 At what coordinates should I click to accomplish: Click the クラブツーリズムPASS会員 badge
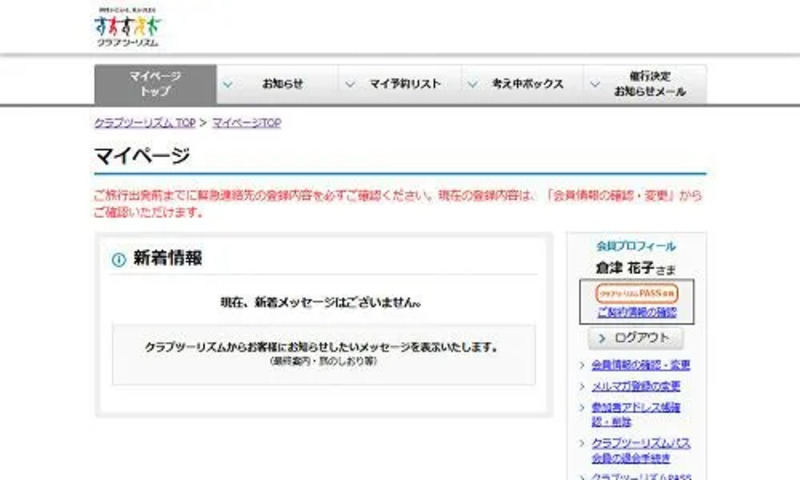pos(637,293)
